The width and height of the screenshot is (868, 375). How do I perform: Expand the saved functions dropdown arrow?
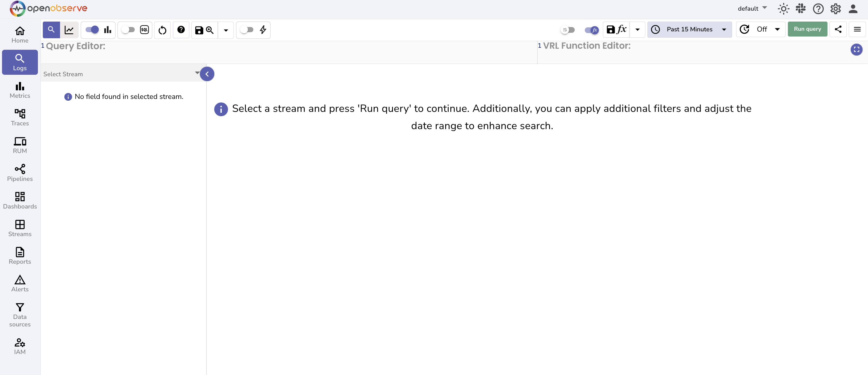(x=638, y=30)
